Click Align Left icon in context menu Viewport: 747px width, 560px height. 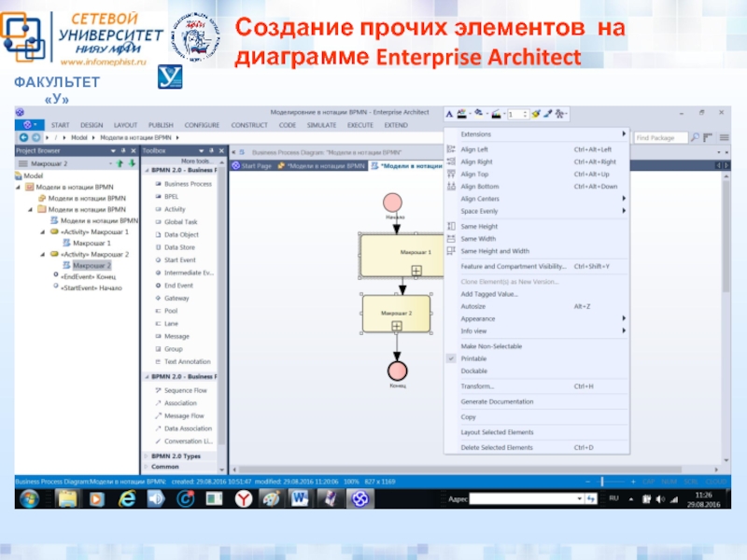[x=452, y=149]
